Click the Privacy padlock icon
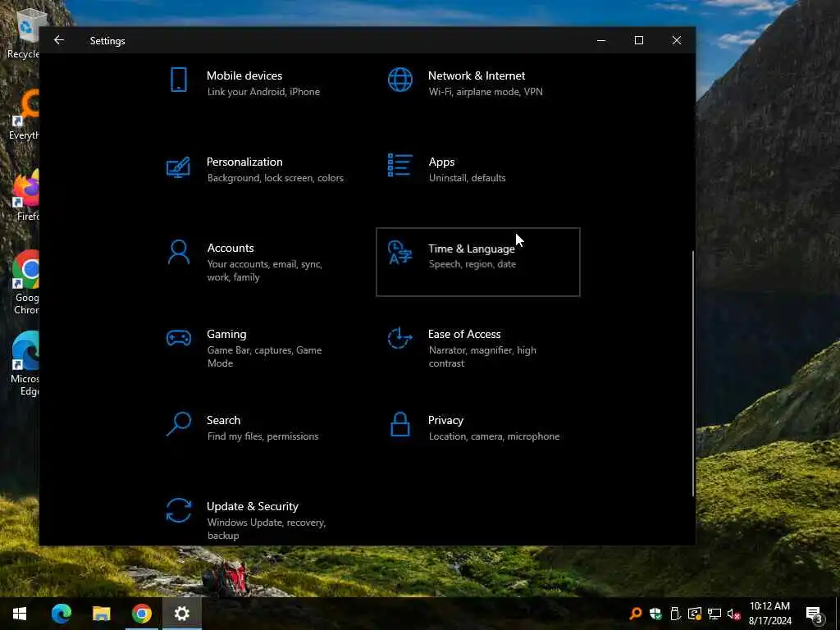The image size is (840, 630). (x=400, y=424)
